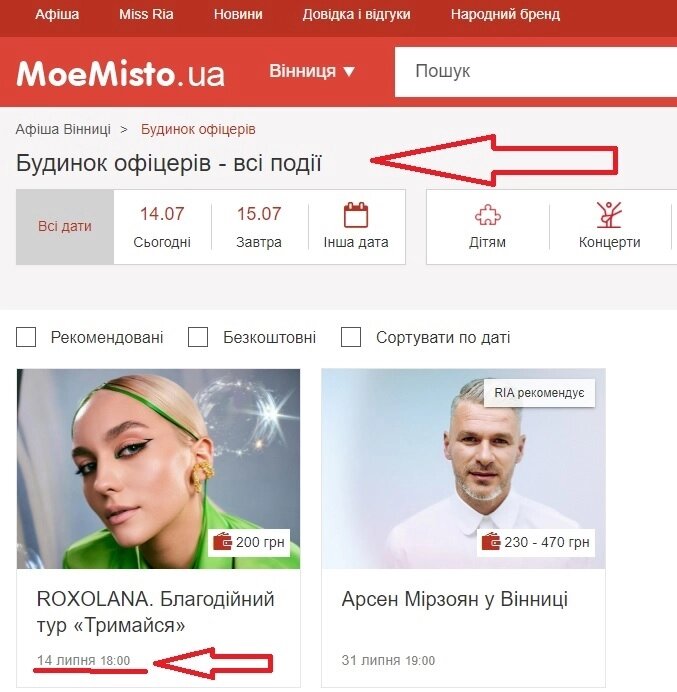Follow the Афіша Вінниці breadcrumb link

point(63,129)
